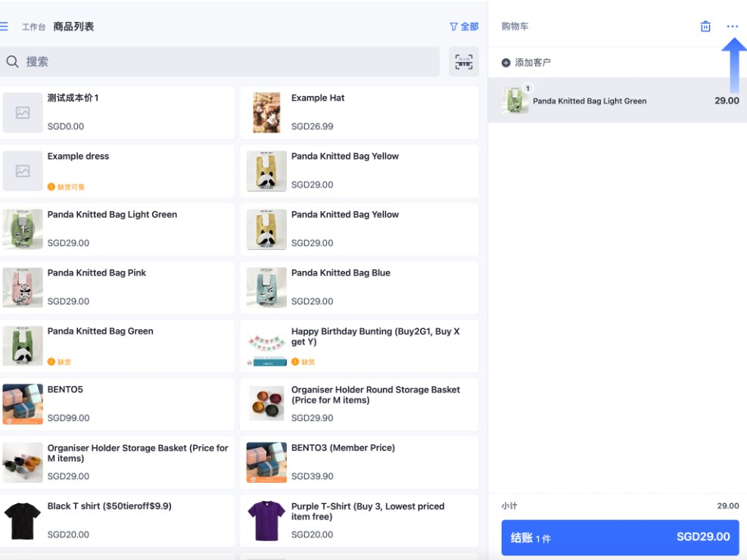The width and height of the screenshot is (747, 560).
Task: Select the Example dress product
Action: [117, 171]
